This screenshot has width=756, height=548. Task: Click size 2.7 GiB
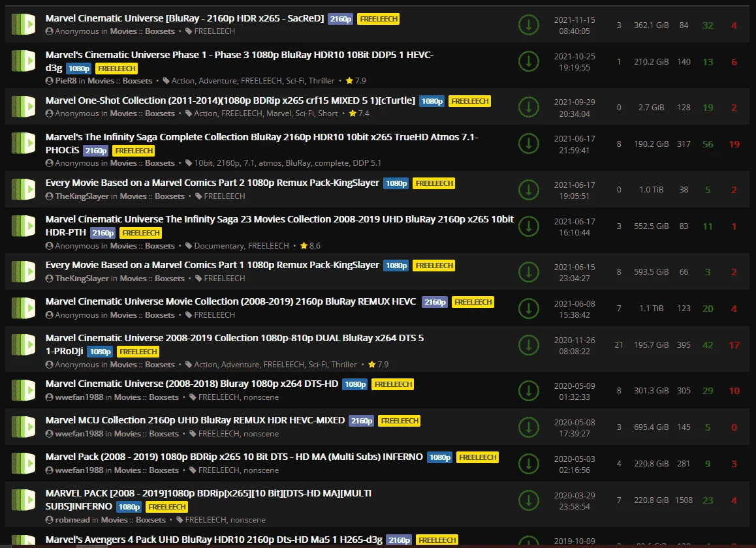click(x=652, y=108)
